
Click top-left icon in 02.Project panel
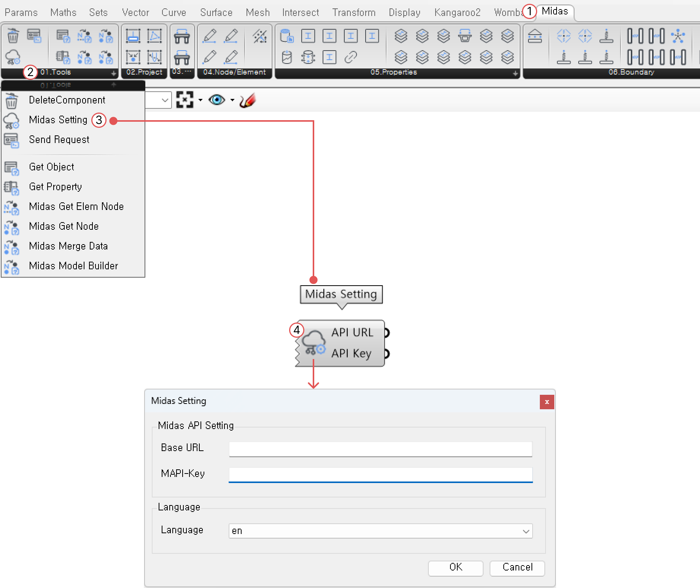133,36
